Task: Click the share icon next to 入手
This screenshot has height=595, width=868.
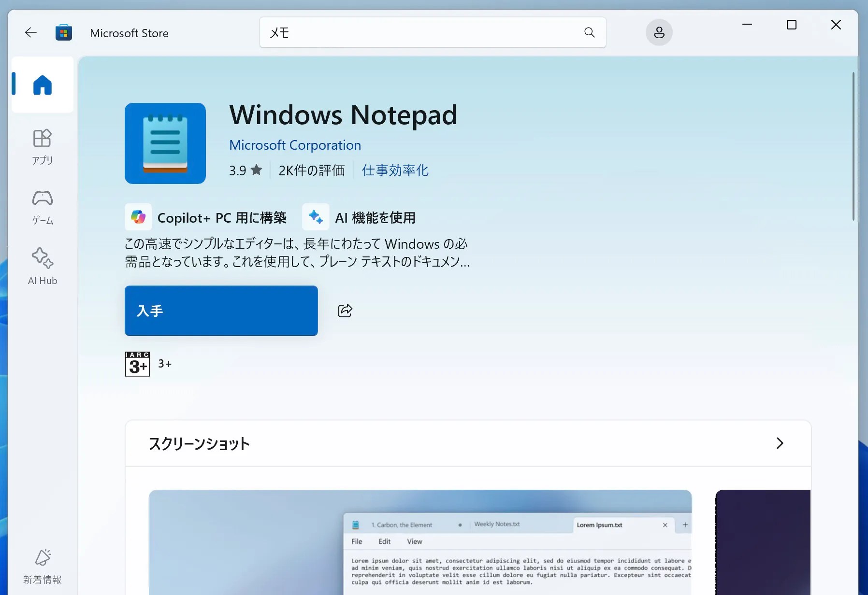Action: [x=345, y=311]
